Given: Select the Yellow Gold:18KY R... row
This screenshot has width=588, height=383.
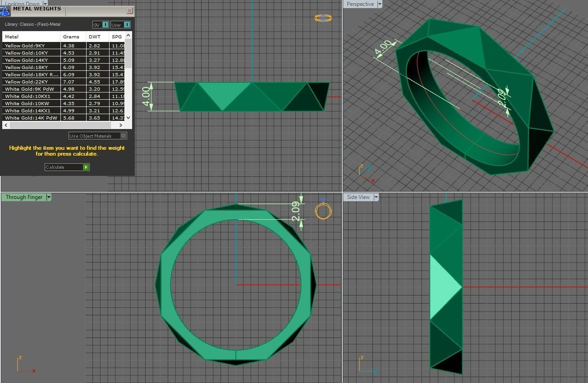Looking at the screenshot, I should (64, 74).
